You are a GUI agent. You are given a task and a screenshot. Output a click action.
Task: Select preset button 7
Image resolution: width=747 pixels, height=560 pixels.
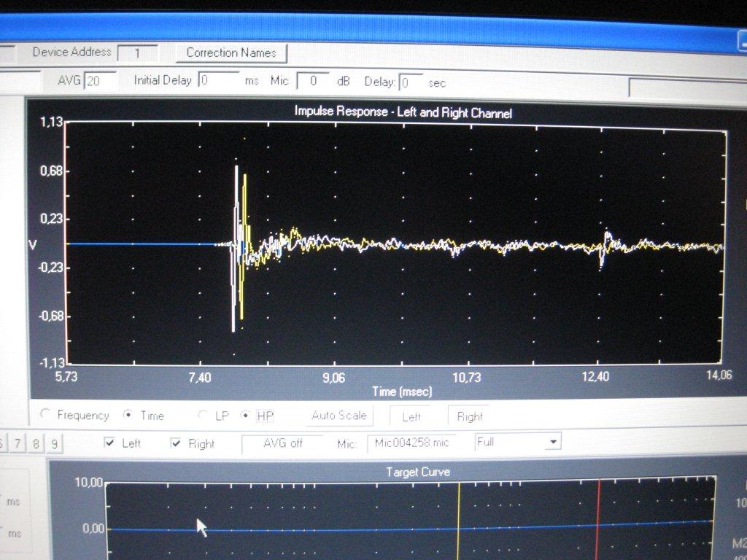pos(18,444)
